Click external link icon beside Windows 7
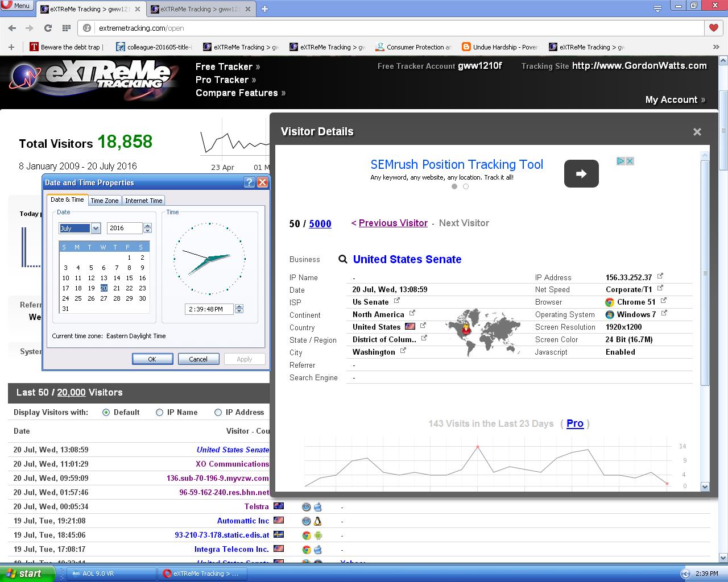Viewport: 728px width, 582px height. (x=664, y=313)
